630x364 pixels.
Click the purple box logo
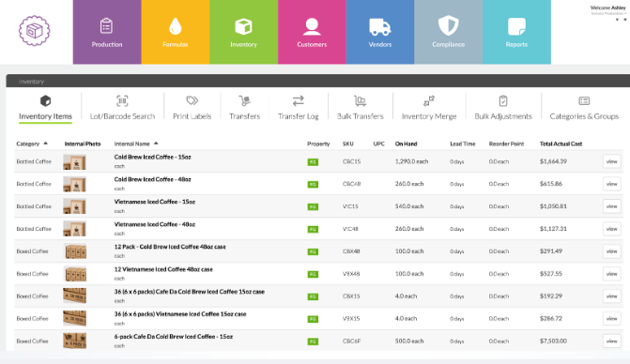(x=35, y=31)
